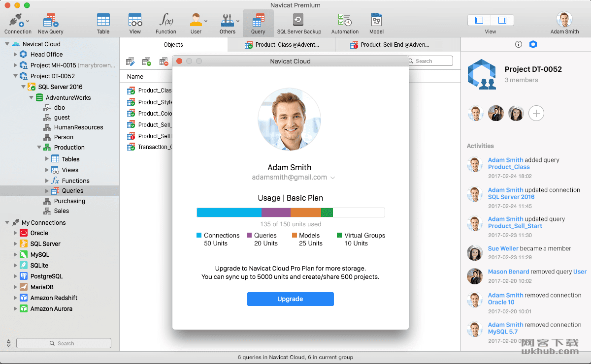Click the Name column header
Screen dimensions: 591x364
coord(135,77)
